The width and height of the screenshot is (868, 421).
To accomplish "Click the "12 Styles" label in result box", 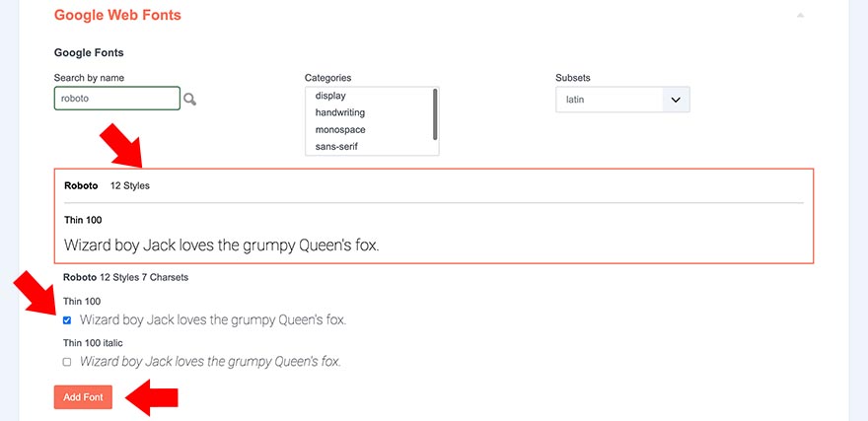I will [130, 185].
